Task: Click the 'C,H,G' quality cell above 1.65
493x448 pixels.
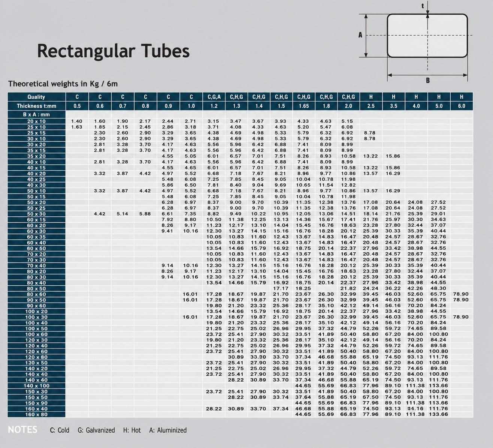Action: coord(304,97)
